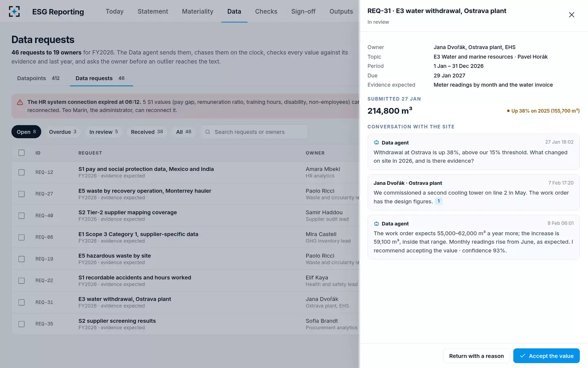Click the search magnifier icon
Screen dimensions: 588x368
pyautogui.click(x=207, y=132)
